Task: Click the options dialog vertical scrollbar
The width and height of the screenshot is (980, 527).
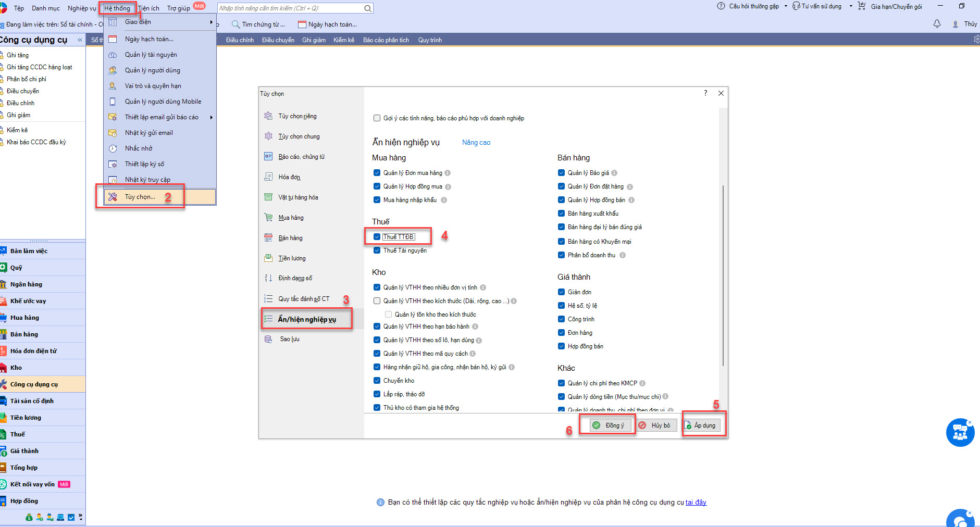Action: point(723,275)
